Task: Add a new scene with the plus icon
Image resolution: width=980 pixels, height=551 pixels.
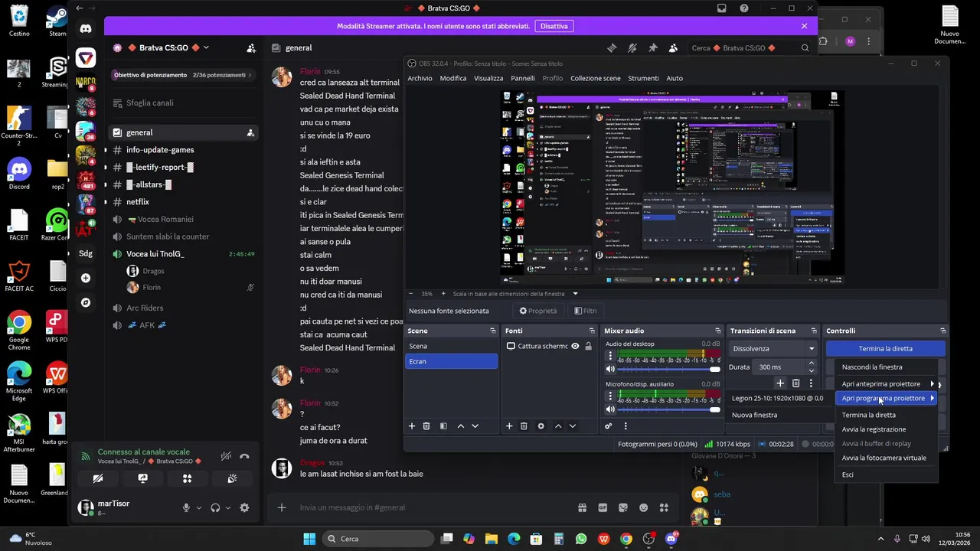Action: (412, 426)
